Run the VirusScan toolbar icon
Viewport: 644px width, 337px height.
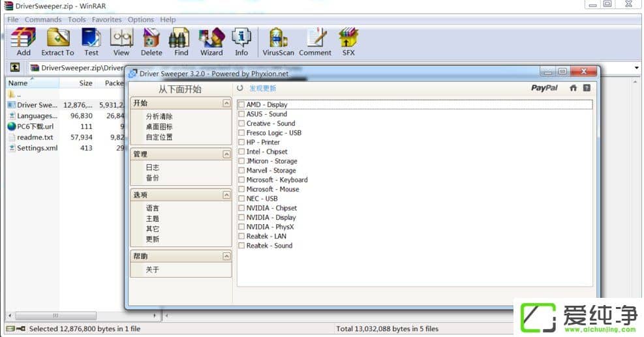279,38
